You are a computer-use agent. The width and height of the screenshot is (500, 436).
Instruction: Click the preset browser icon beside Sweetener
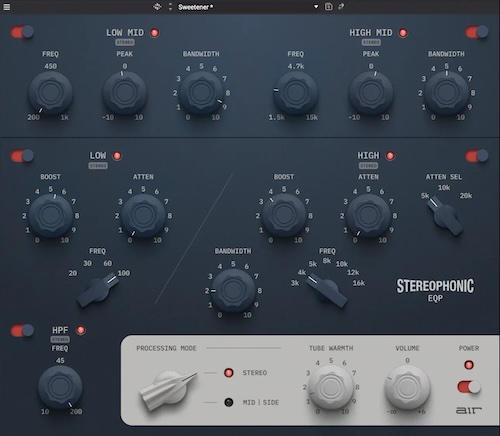157,7
